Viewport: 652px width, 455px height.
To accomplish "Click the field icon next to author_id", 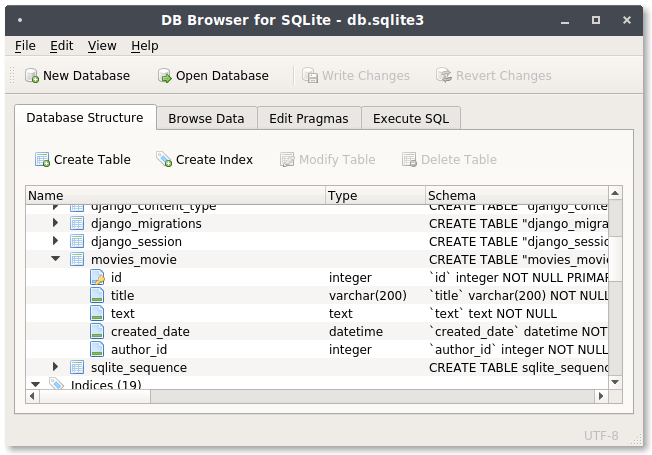I will coord(97,349).
